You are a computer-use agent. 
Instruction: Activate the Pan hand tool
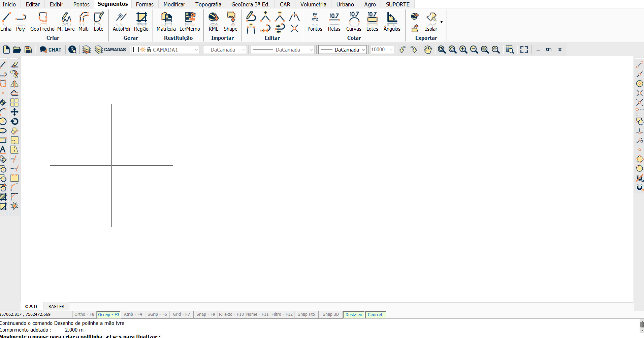click(427, 50)
